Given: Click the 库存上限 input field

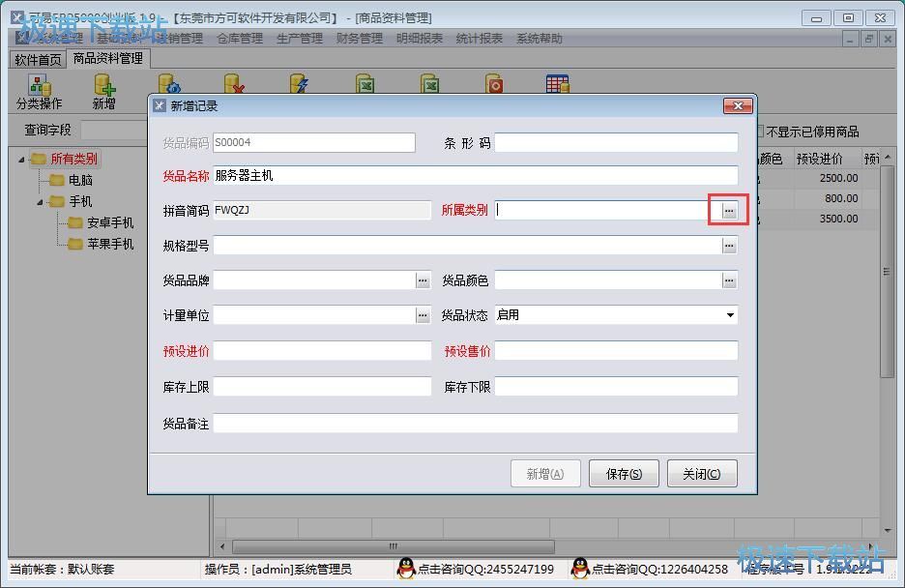Looking at the screenshot, I should pyautogui.click(x=322, y=387).
